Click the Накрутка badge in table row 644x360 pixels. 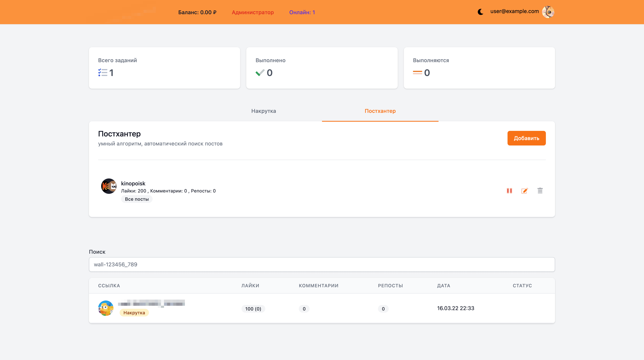click(134, 313)
